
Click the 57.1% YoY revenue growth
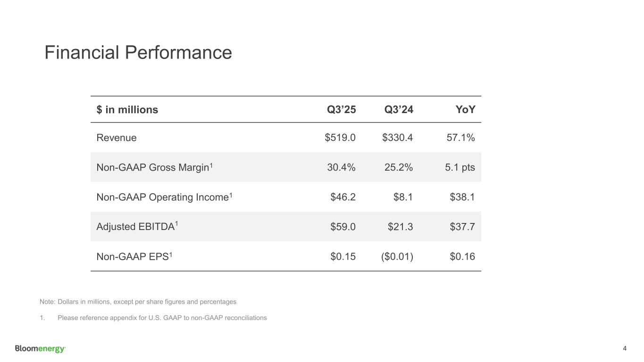460,138
